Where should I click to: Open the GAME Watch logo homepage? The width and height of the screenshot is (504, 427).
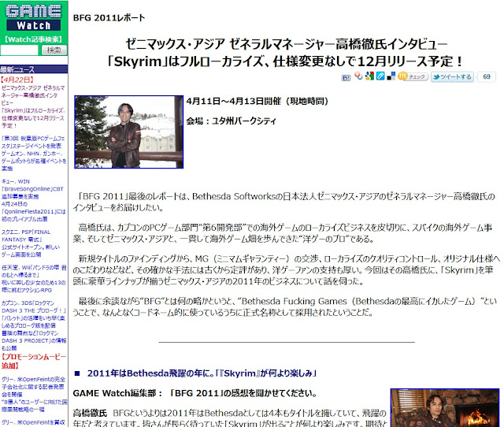click(33, 17)
